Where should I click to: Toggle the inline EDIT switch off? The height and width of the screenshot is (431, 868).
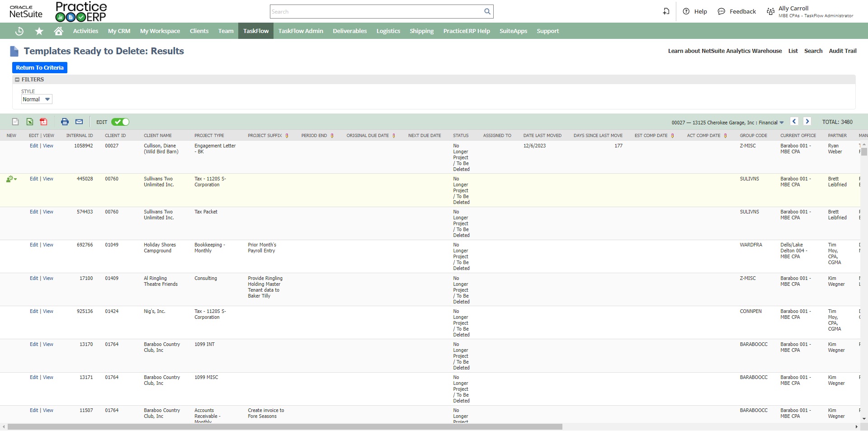tap(120, 122)
